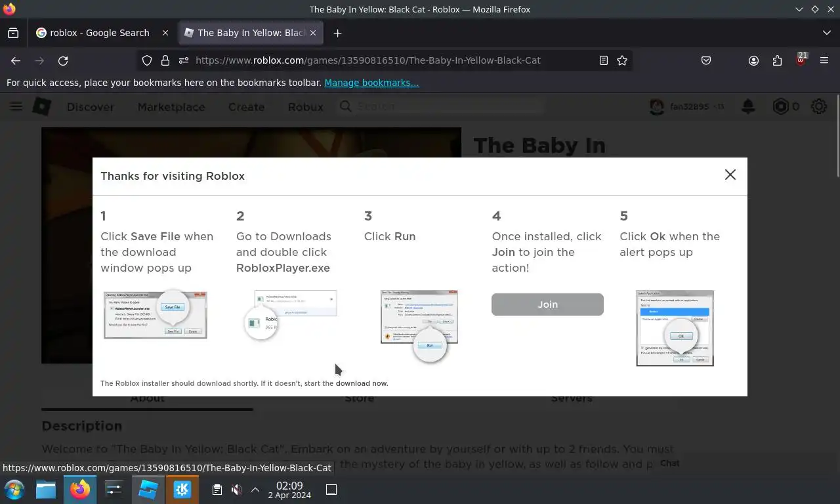Open the site permissions icon in address bar
840x504 pixels.
point(184,60)
